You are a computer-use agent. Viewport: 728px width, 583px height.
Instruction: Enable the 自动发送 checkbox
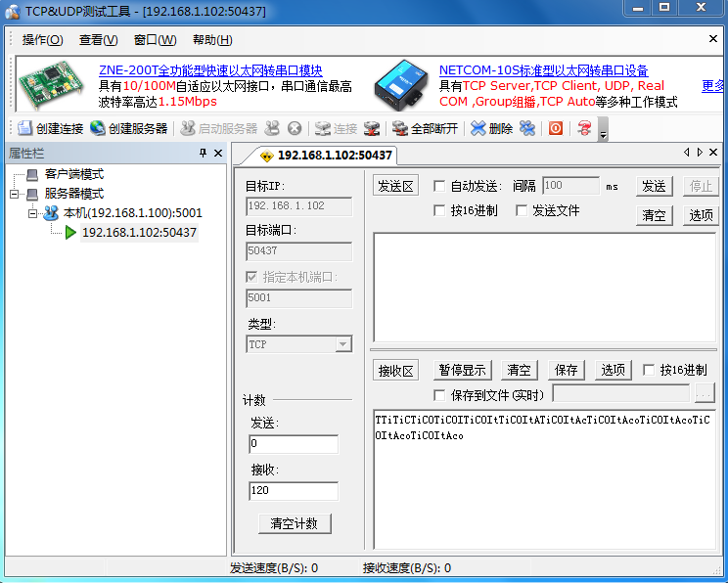click(438, 186)
